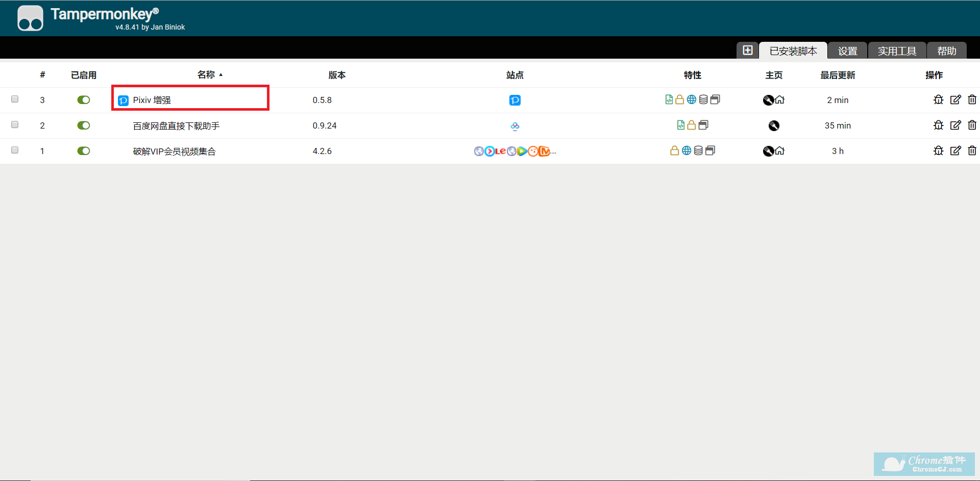The image size is (980, 481).
Task: Click the globe icon in 破解VIP会员视频集合 row
Action: tap(687, 150)
